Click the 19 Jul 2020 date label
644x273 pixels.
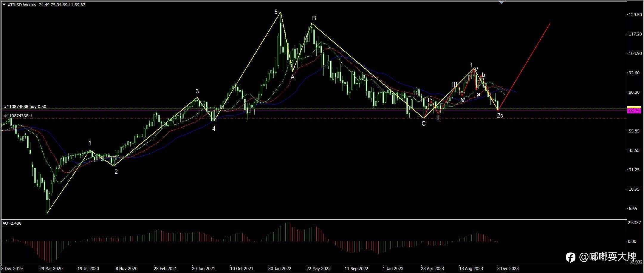coord(88,269)
